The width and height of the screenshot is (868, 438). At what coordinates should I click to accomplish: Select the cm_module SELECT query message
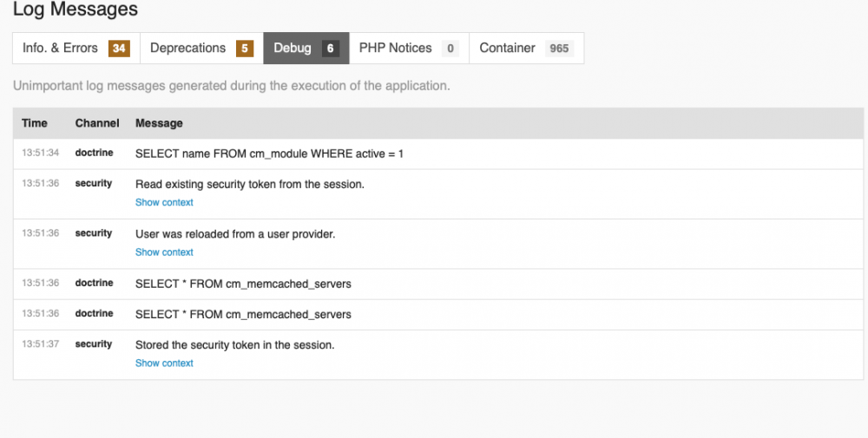tap(269, 154)
